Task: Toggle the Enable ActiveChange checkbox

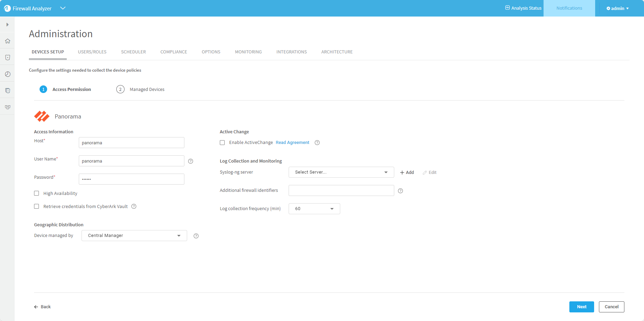Action: (x=222, y=143)
